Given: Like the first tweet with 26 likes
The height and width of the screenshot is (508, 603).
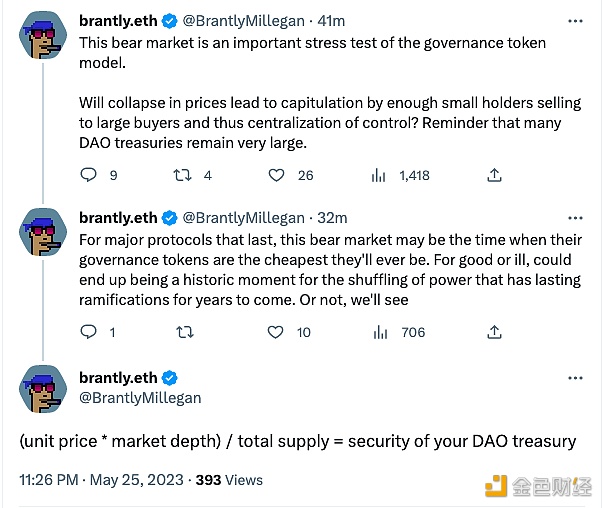Looking at the screenshot, I should [x=277, y=175].
